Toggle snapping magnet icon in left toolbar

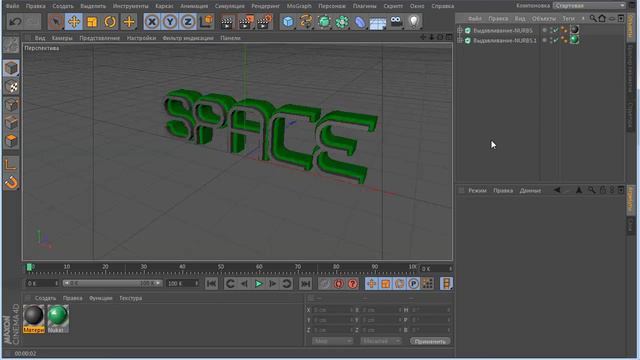click(x=11, y=182)
